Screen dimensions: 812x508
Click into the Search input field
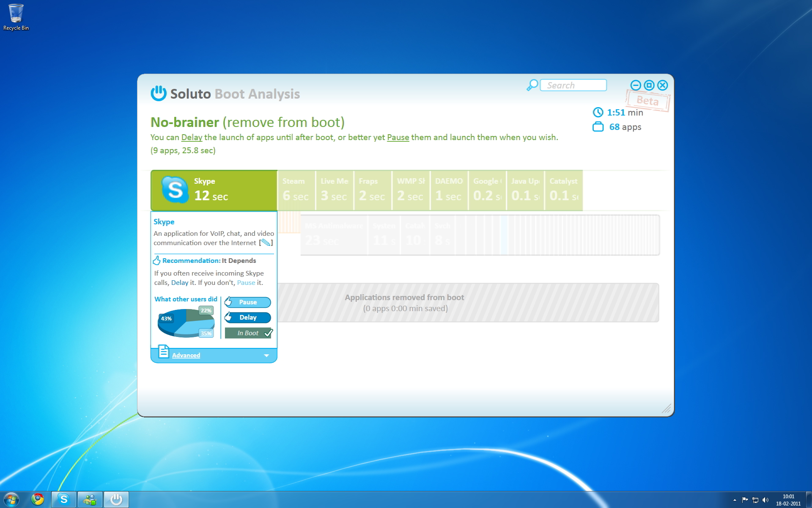click(x=573, y=85)
